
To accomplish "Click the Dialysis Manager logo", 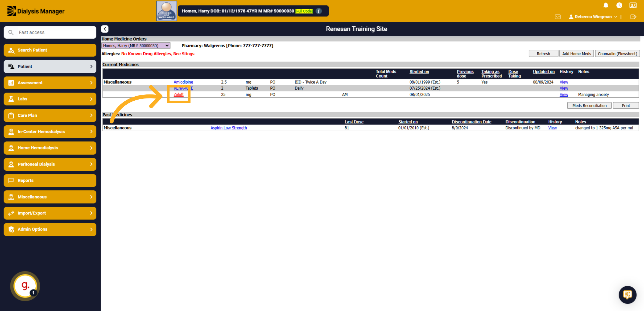I will click(x=36, y=11).
